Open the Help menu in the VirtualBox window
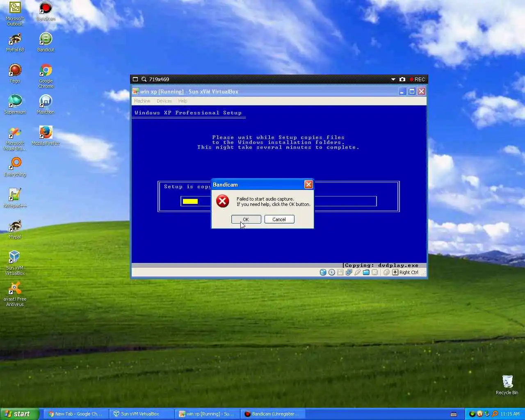Screen dimensions: 525x420 183,101
